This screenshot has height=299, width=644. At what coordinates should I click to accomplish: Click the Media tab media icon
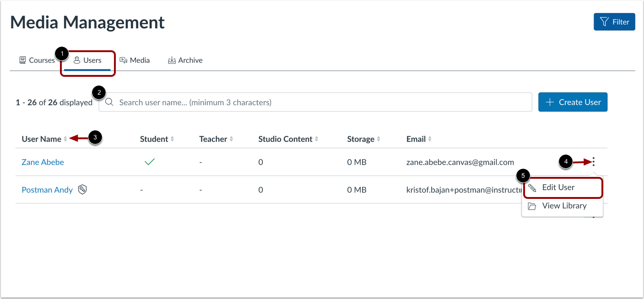[x=124, y=60]
